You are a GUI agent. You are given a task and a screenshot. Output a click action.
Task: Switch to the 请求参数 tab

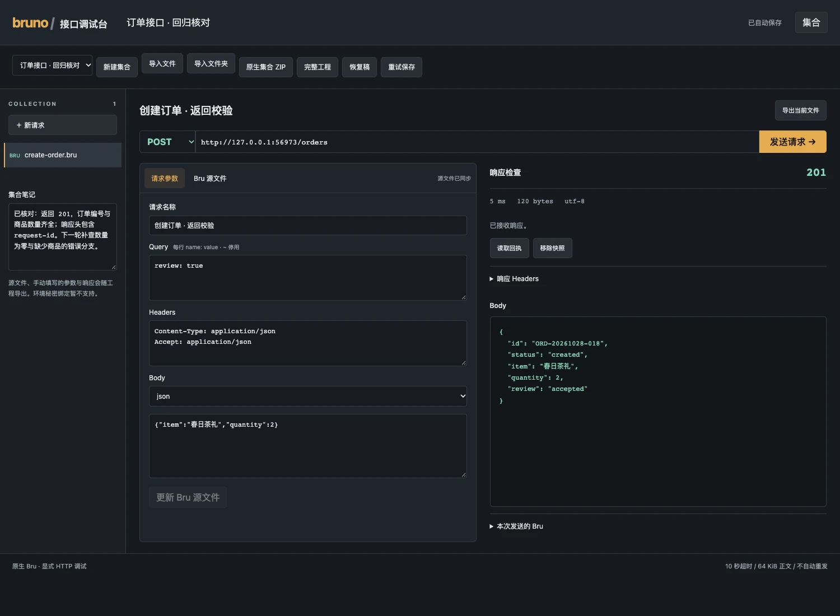coord(165,178)
